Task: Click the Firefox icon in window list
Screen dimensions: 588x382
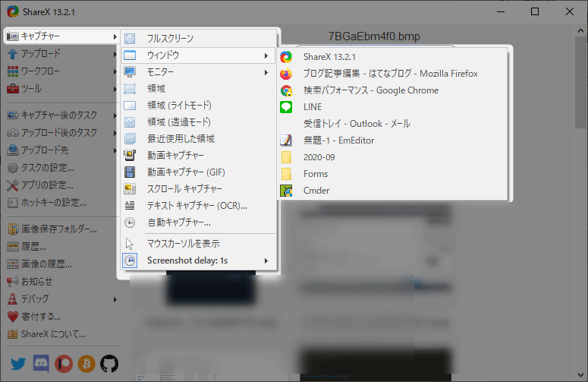Action: point(286,74)
